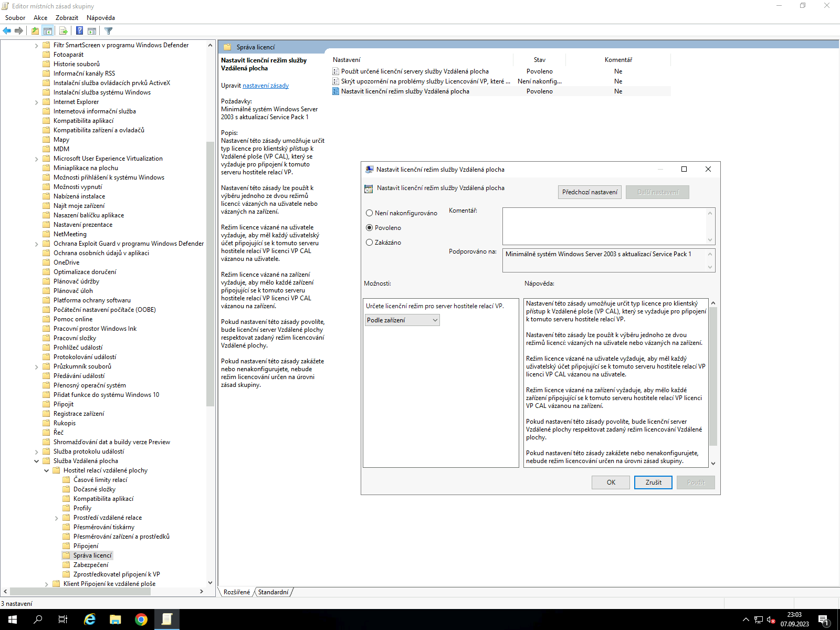Toggle the show/hide console tree icon
The image size is (840, 630).
pos(48,31)
